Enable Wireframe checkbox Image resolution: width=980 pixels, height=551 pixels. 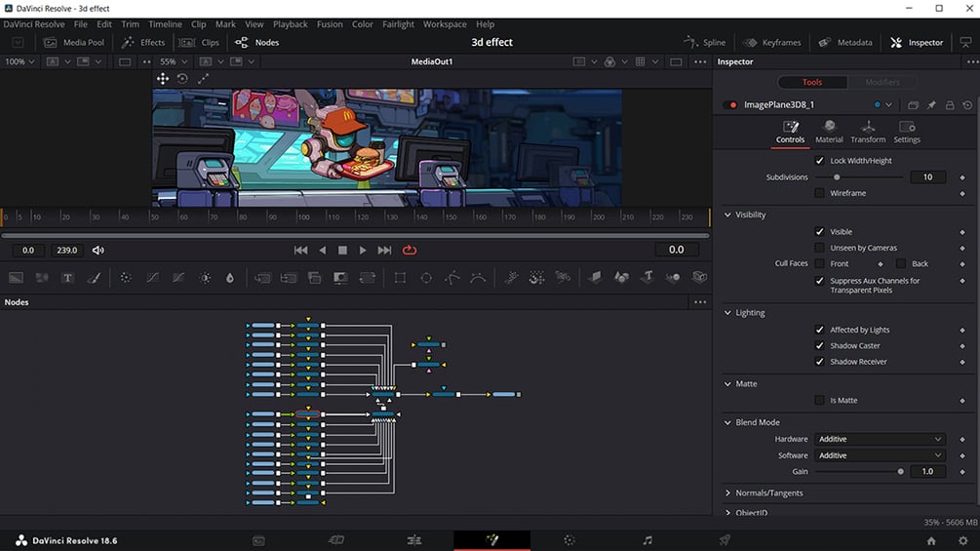coord(819,193)
